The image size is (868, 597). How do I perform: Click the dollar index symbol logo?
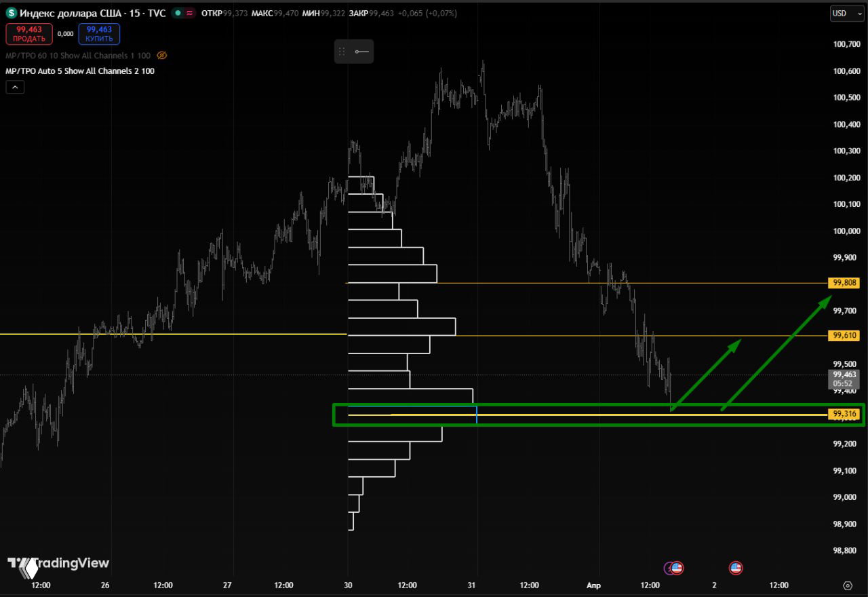[x=11, y=13]
